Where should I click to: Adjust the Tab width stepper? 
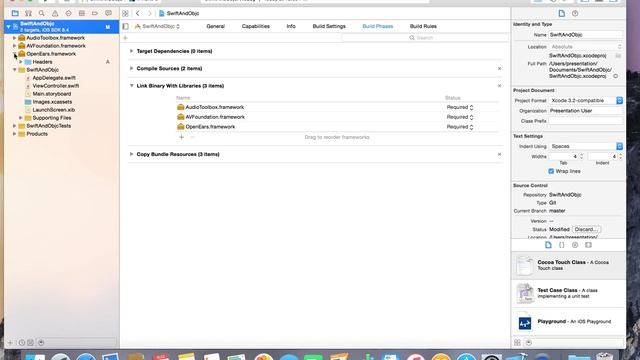point(582,156)
